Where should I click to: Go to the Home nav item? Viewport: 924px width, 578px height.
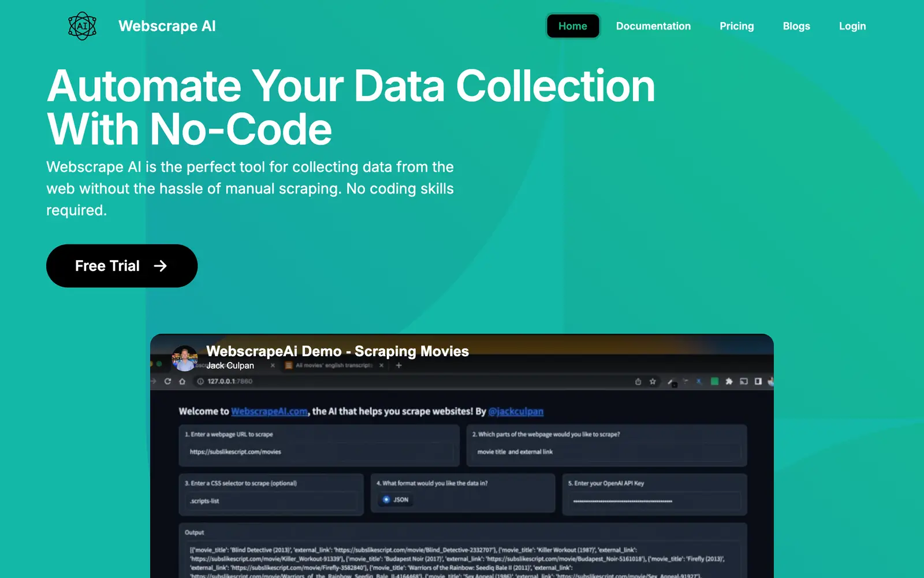point(573,26)
